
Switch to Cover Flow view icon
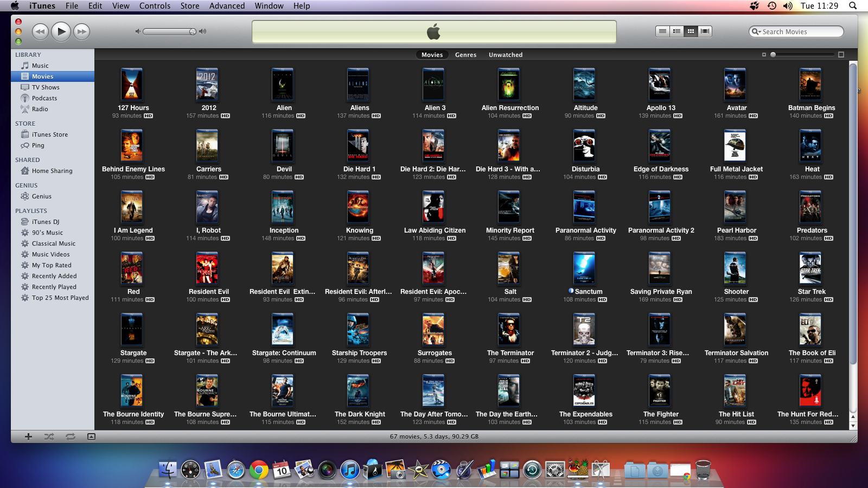point(705,31)
